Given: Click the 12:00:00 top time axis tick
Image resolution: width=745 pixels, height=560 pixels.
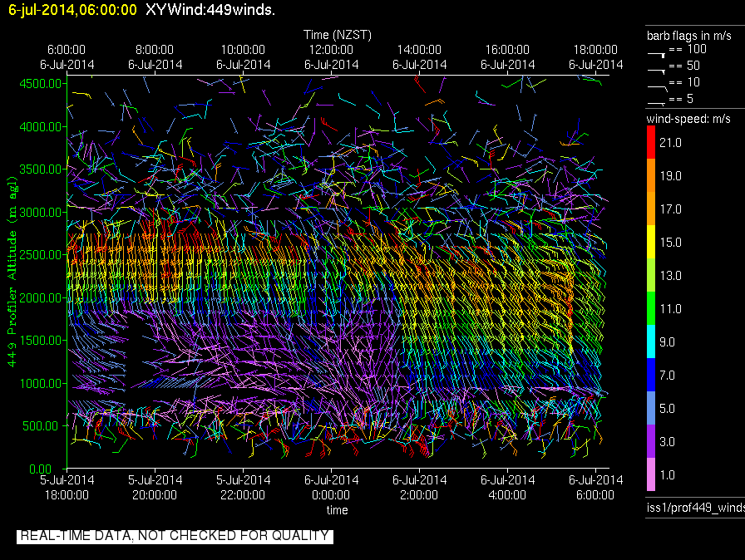Looking at the screenshot, I should point(331,50).
